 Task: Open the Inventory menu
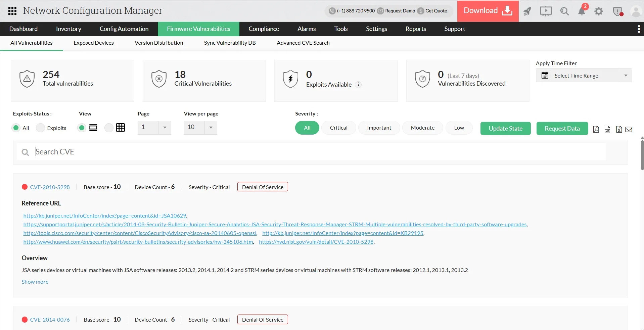[x=68, y=29]
